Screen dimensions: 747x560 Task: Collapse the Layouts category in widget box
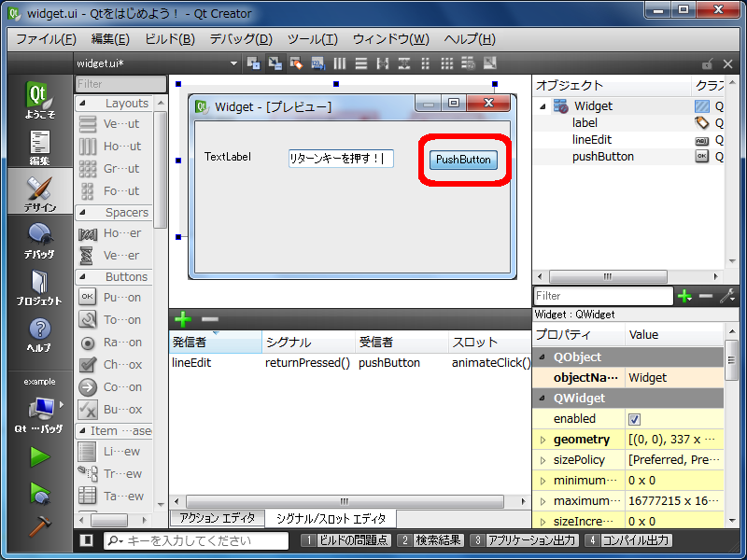[x=82, y=104]
